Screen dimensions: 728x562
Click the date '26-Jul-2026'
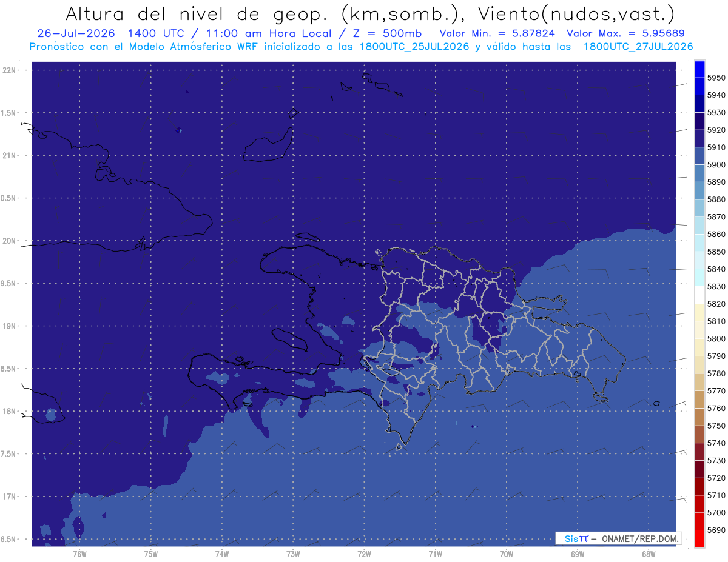click(x=76, y=33)
